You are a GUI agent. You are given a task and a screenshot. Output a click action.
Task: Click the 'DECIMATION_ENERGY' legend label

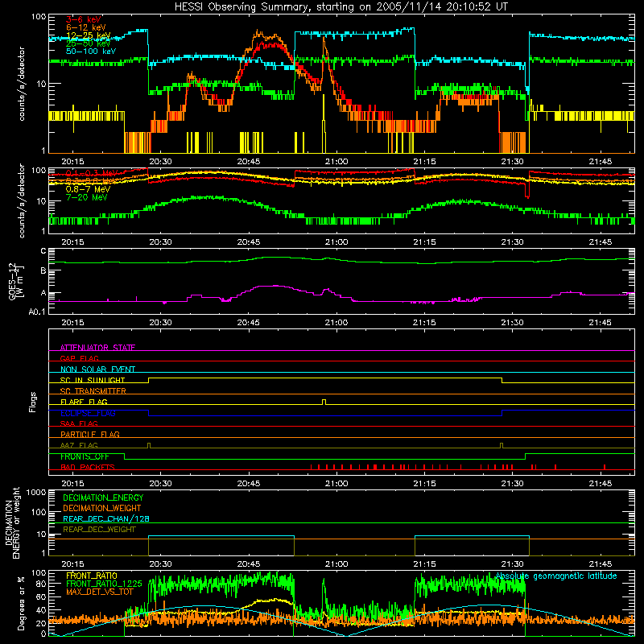tap(103, 497)
